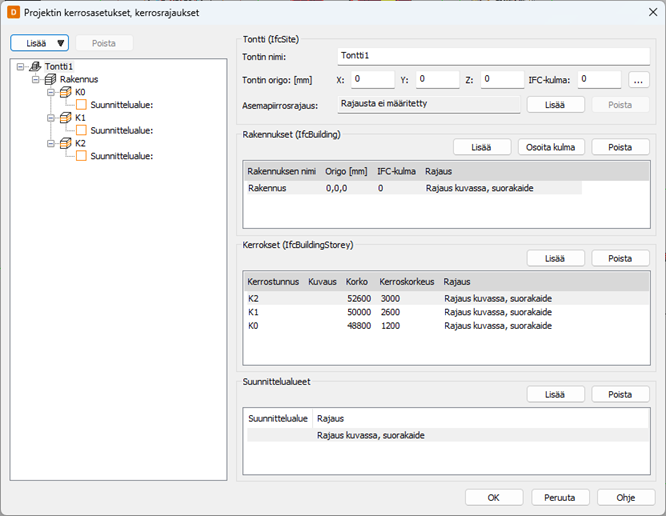Select the K2 storey icon in tree

click(66, 144)
